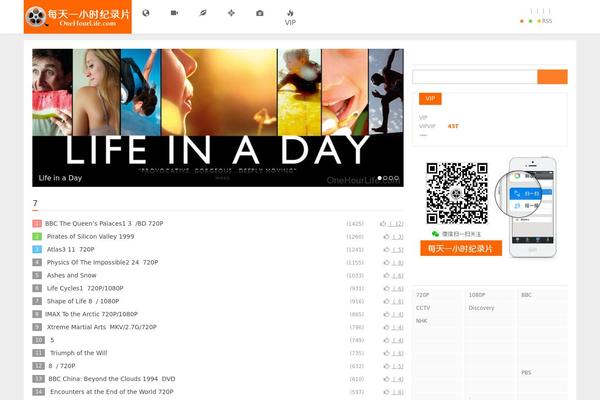This screenshot has height=400, width=600.
Task: Select the BBC tag
Action: coord(526,295)
